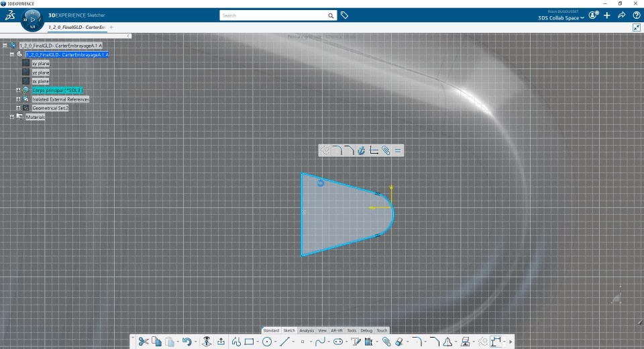Click the search magnifier icon
644x349 pixels.
tap(331, 15)
